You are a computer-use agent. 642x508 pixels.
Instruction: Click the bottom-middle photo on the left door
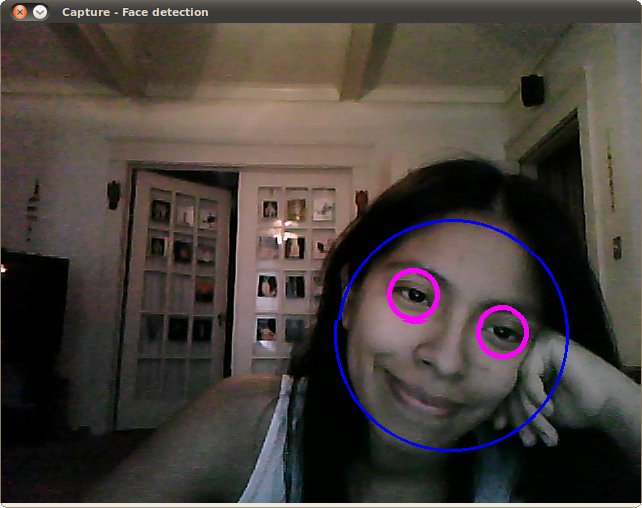179,328
